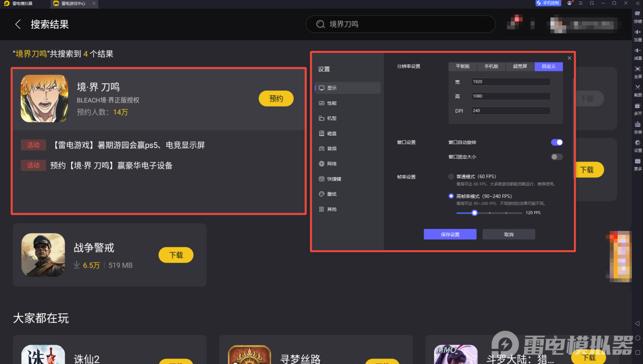Toggle off 窗口自动旋转 window auto-rotation
Image resolution: width=643 pixels, height=364 pixels.
click(x=557, y=142)
